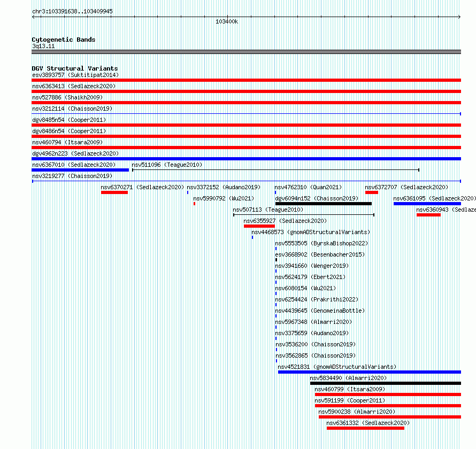Image resolution: width=476 pixels, height=449 pixels.
Task: Click the blue bar under nsv6361095
Action: (x=427, y=204)
